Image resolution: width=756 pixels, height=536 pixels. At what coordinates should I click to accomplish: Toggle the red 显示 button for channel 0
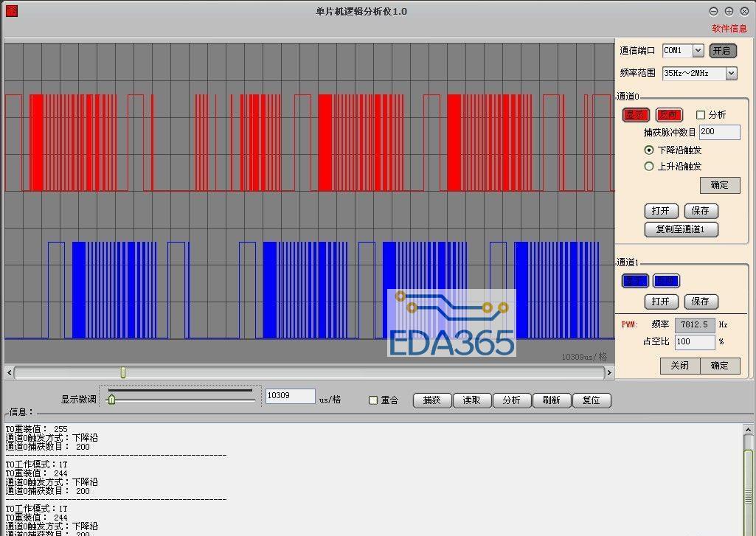coord(636,115)
